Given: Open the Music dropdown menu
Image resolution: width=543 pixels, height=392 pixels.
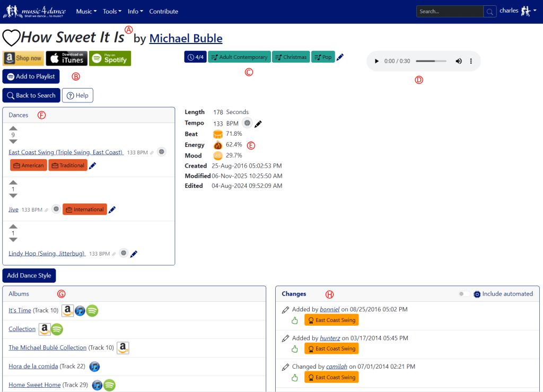Looking at the screenshot, I should click(x=86, y=12).
